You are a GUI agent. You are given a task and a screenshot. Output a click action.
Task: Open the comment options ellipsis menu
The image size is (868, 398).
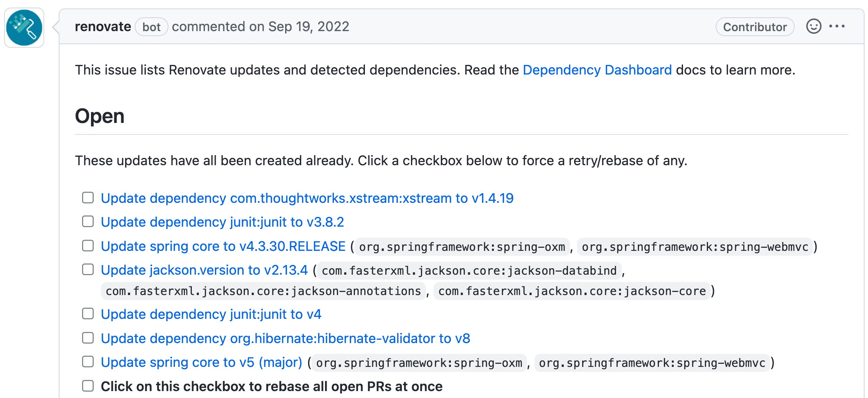(x=837, y=27)
